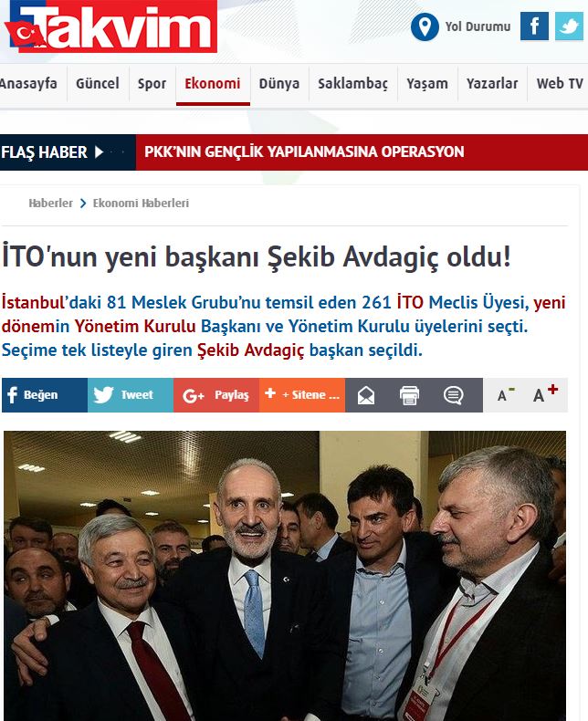Open the PKK flash news headline

pos(304,152)
